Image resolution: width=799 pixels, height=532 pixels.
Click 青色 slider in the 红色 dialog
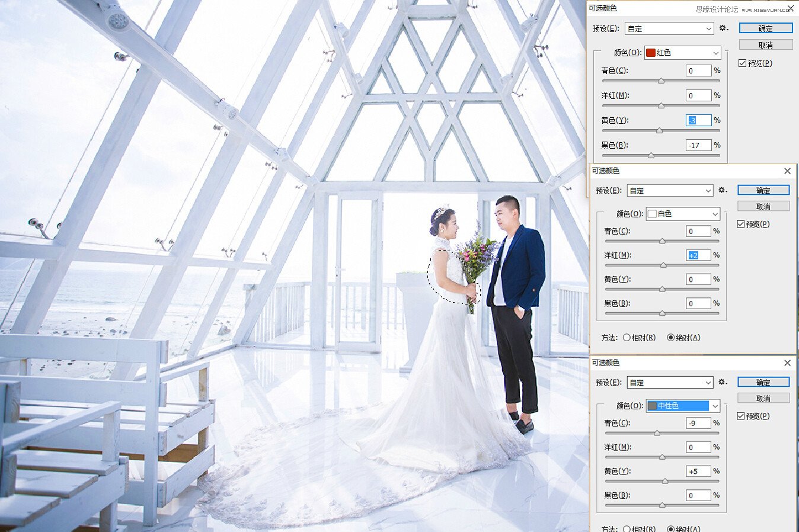pos(661,81)
